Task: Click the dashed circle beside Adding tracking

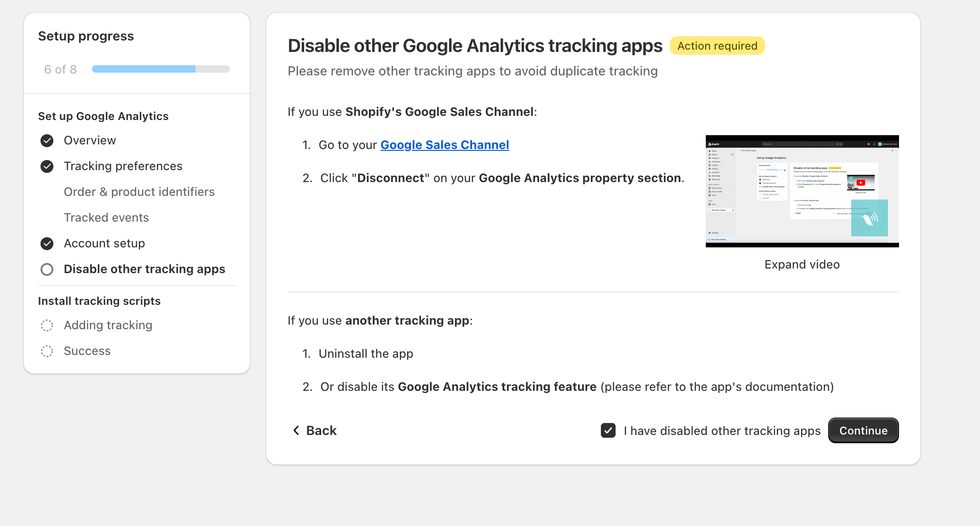Action: (47, 326)
